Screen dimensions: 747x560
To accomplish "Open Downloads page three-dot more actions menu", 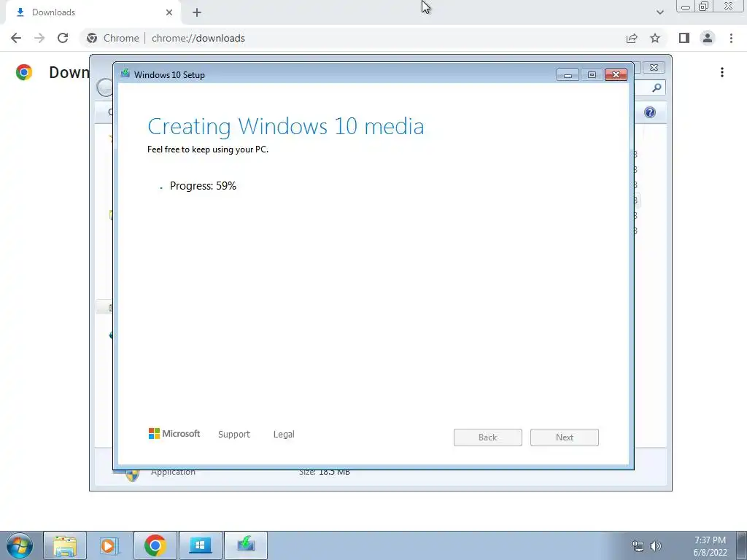I will coord(722,72).
